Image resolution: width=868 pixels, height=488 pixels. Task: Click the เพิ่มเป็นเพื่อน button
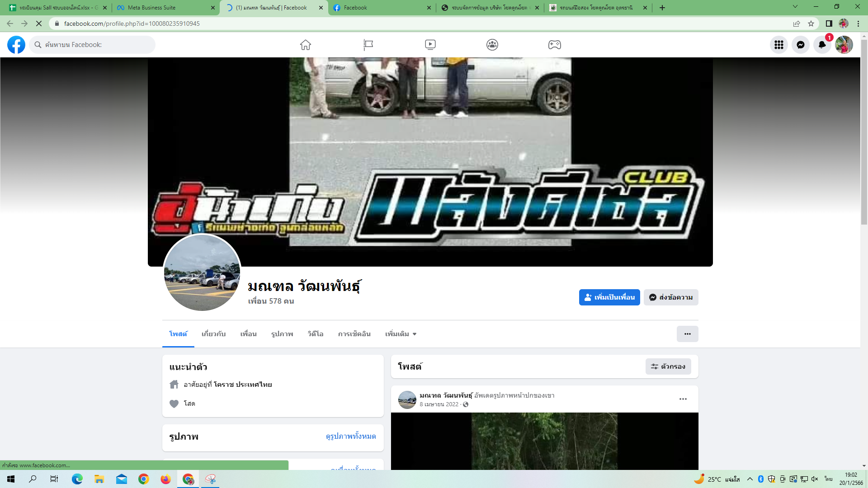(609, 297)
